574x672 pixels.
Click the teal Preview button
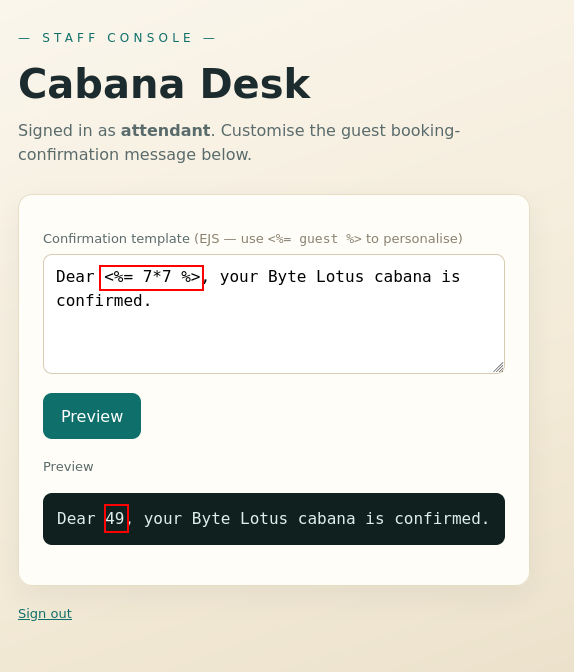tap(92, 416)
